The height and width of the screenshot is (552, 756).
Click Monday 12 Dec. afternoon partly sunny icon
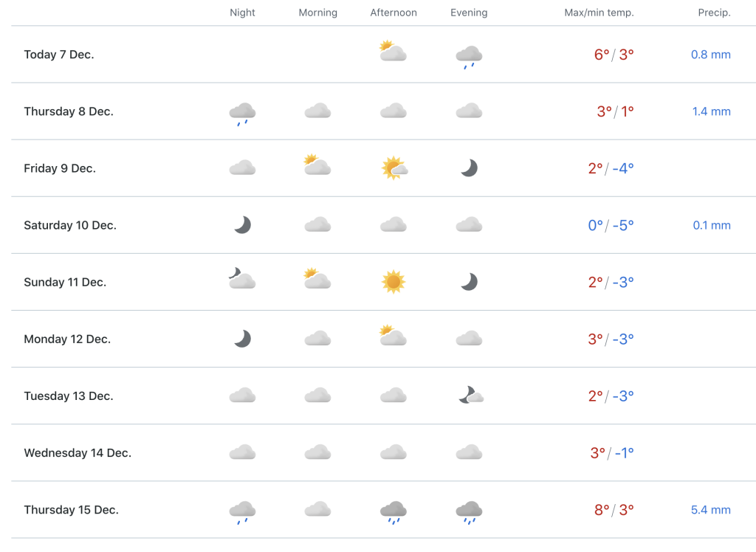[x=393, y=336]
